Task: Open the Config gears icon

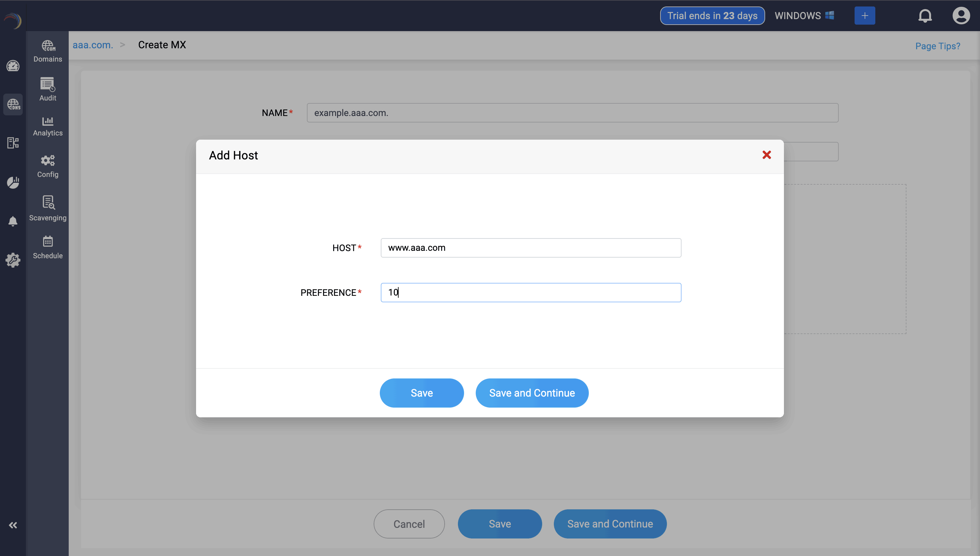Action: tap(48, 166)
